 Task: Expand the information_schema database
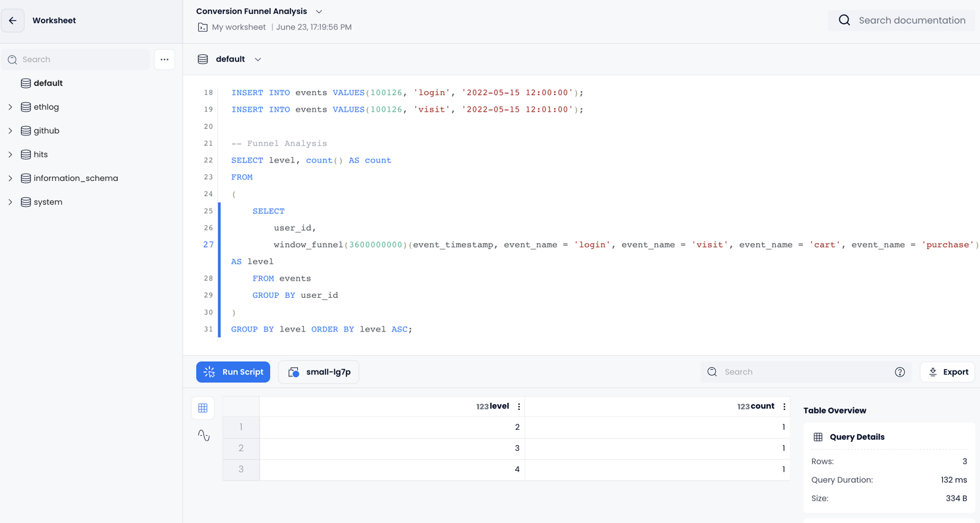pyautogui.click(x=11, y=178)
